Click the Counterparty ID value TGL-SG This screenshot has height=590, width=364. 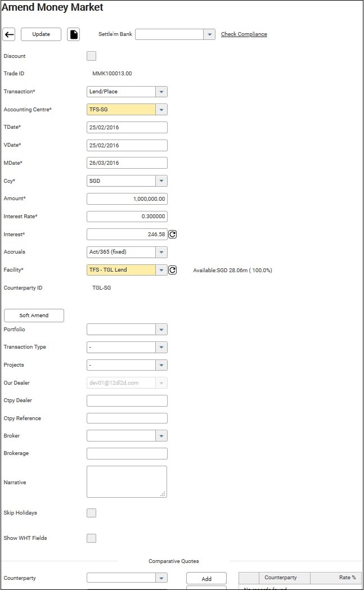tap(102, 288)
